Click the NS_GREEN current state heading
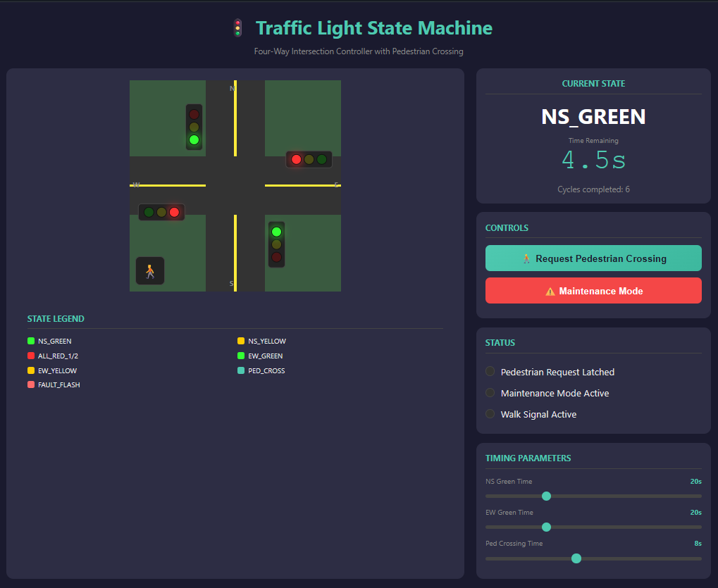718x588 pixels. coord(593,116)
